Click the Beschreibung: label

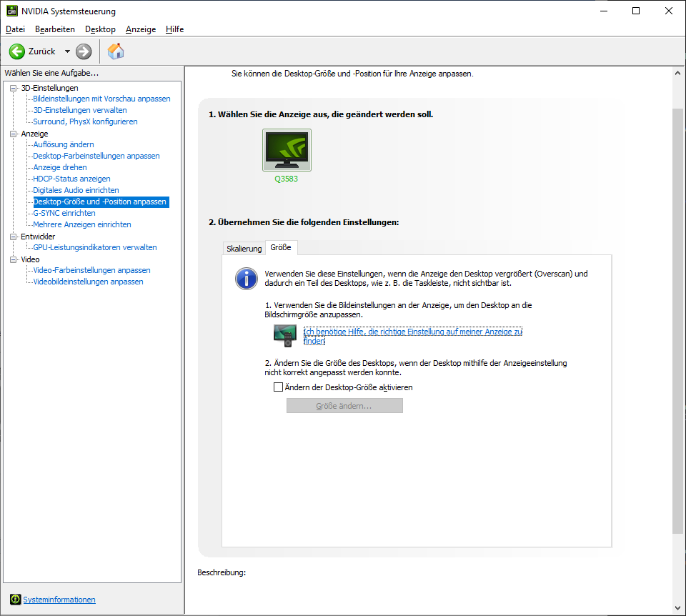[x=222, y=572]
